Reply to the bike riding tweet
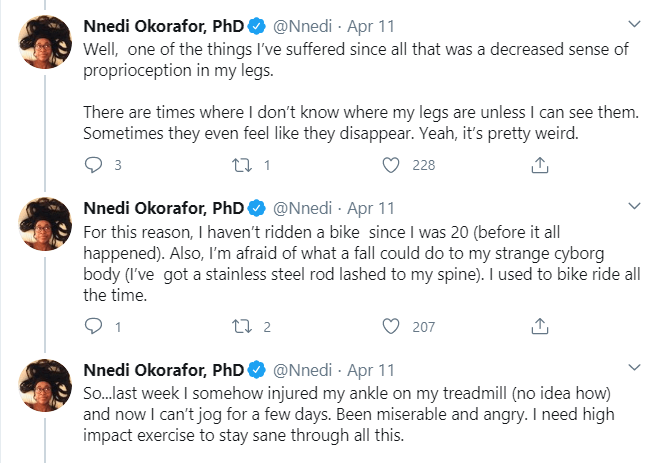Screen dimensions: 659x463 93,326
